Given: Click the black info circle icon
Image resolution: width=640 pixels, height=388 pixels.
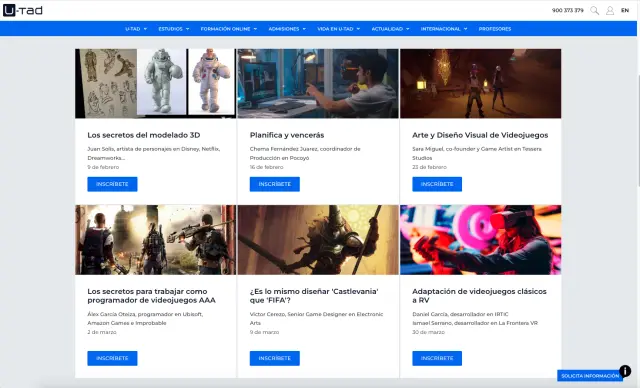Looking at the screenshot, I should 625,371.
